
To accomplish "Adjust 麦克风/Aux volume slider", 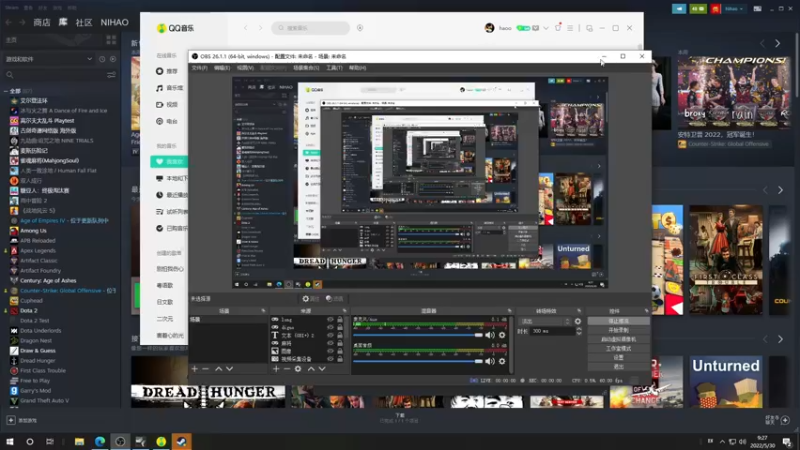I will pos(417,335).
